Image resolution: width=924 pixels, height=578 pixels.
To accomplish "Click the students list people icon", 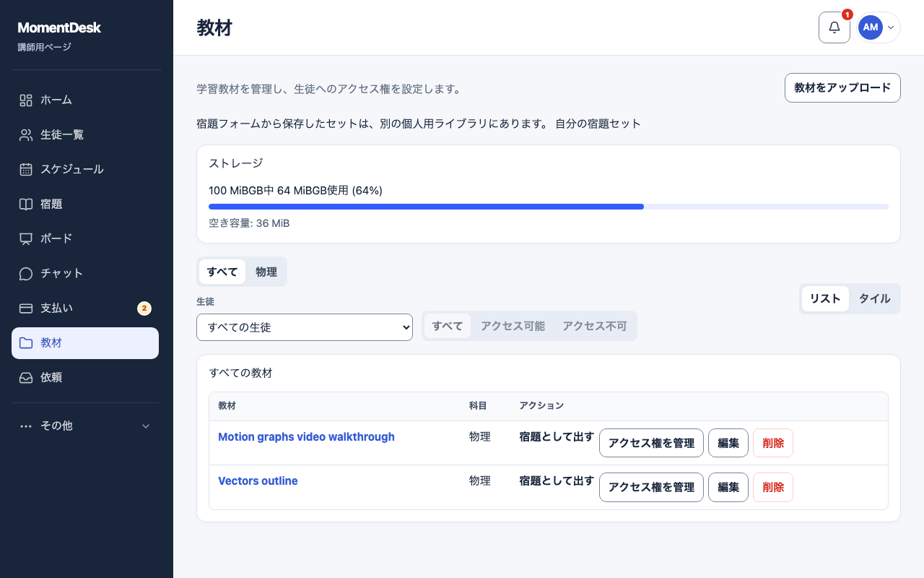I will pyautogui.click(x=26, y=135).
